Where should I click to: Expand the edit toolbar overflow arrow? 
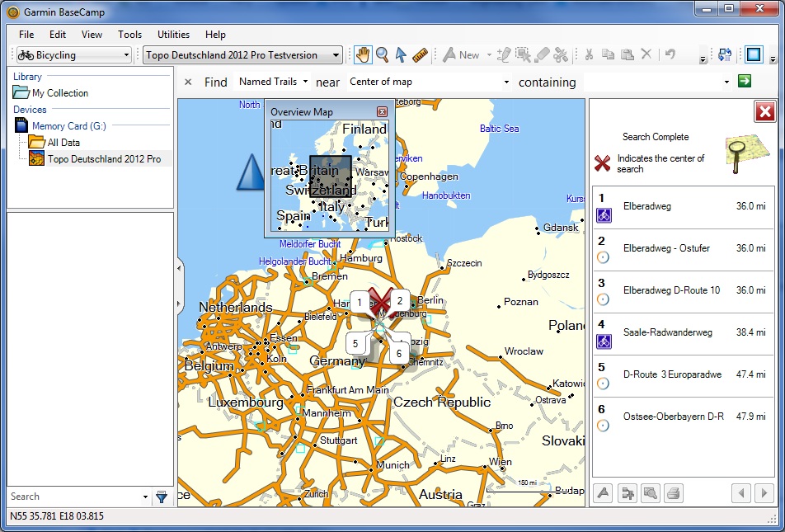(703, 59)
